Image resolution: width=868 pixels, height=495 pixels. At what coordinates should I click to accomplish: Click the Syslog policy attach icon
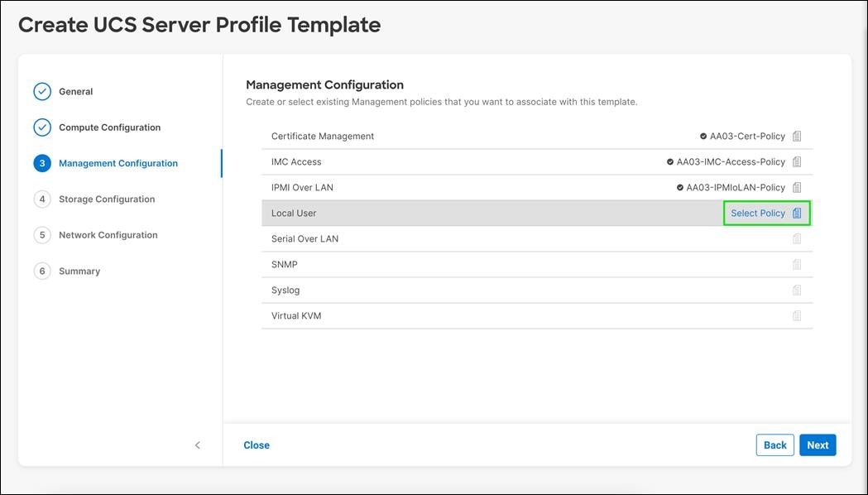point(796,290)
